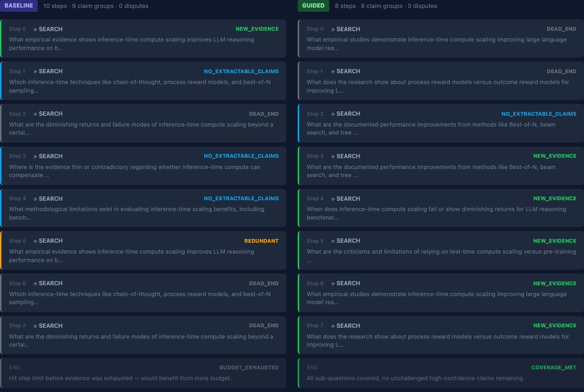Image resolution: width=584 pixels, height=392 pixels.
Task: Open Baseline Step 7 query on diminishing returns
Action: click(x=141, y=341)
